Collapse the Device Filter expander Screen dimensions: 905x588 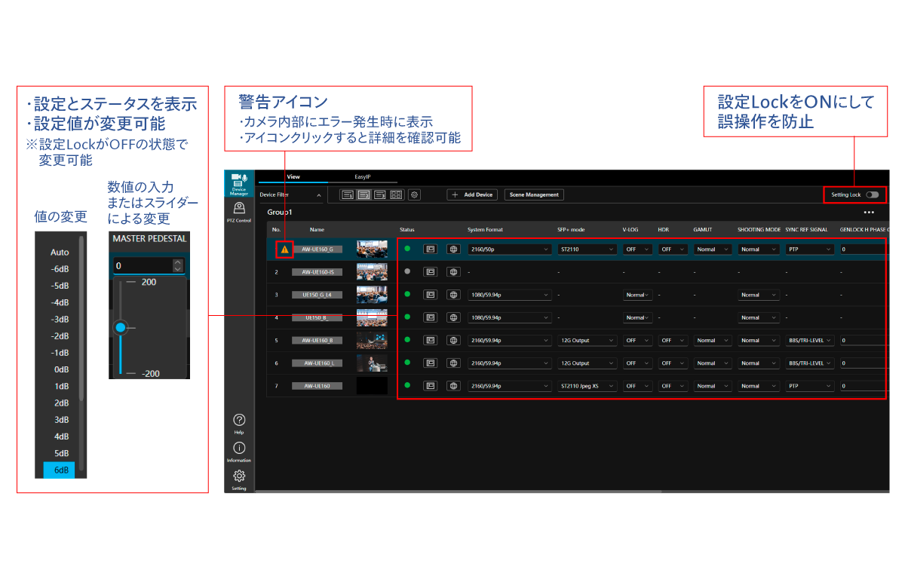point(318,195)
